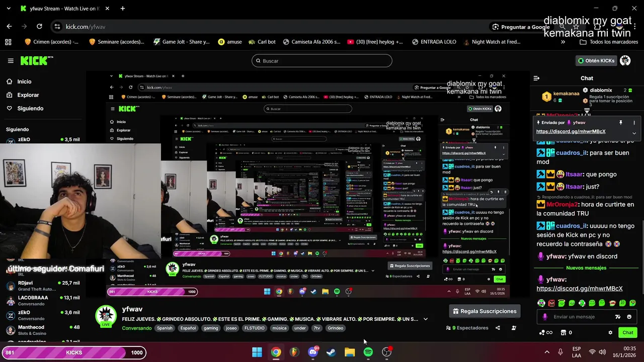The width and height of the screenshot is (644, 362).
Task: Open the Windows Start menu
Action: [257, 352]
